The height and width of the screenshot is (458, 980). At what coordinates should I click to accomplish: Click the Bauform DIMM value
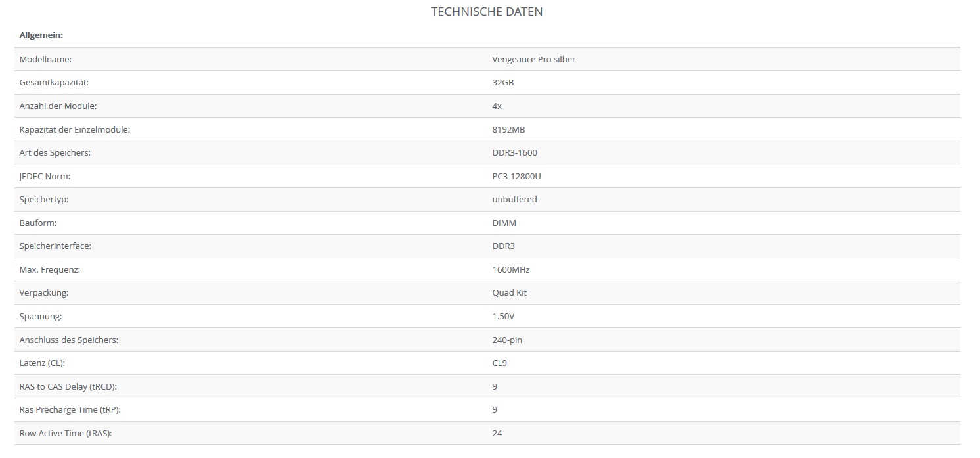click(504, 223)
